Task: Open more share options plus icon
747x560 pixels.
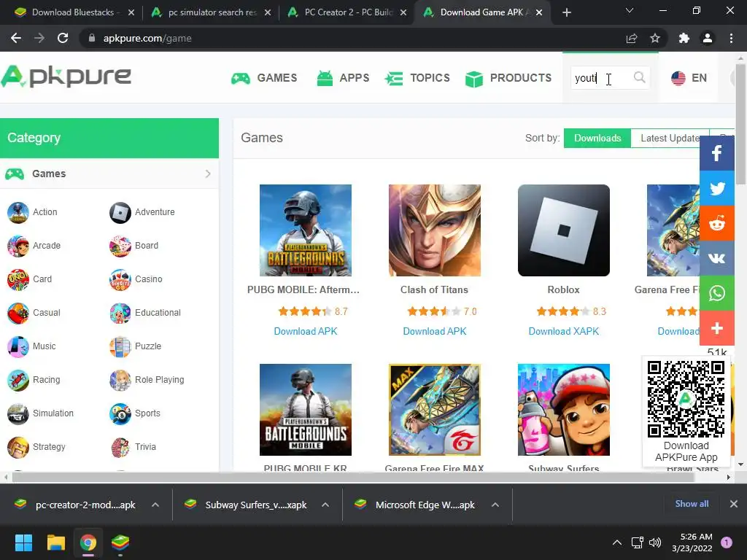Action: coord(716,328)
